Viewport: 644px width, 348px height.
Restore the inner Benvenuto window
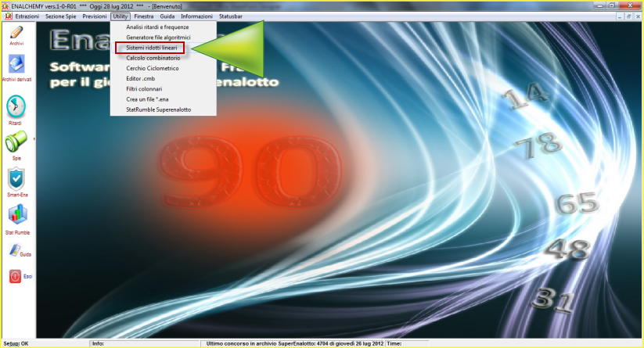click(629, 17)
